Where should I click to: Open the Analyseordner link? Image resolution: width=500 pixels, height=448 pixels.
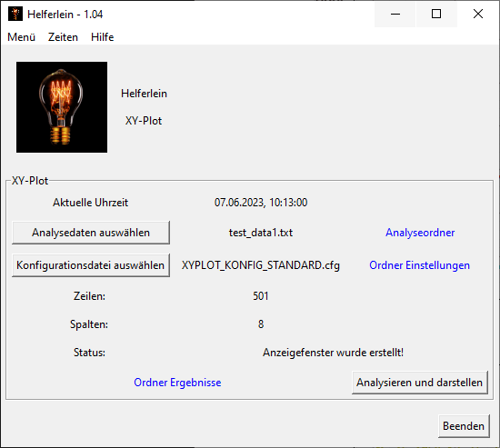click(x=420, y=233)
